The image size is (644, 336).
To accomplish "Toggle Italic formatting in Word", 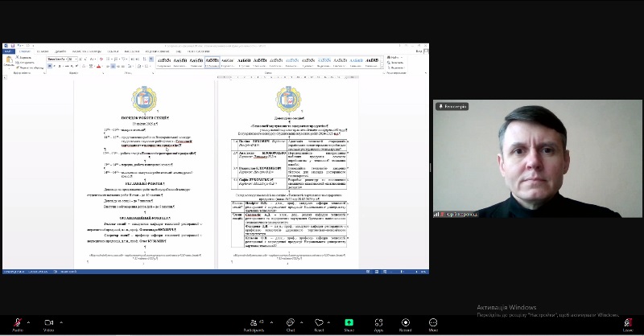I will point(54,66).
